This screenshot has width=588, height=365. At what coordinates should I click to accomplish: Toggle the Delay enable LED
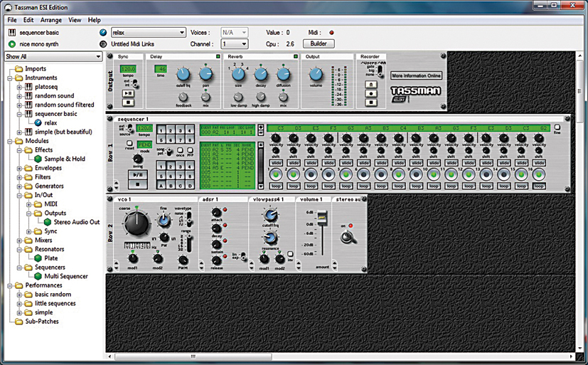coord(218,57)
